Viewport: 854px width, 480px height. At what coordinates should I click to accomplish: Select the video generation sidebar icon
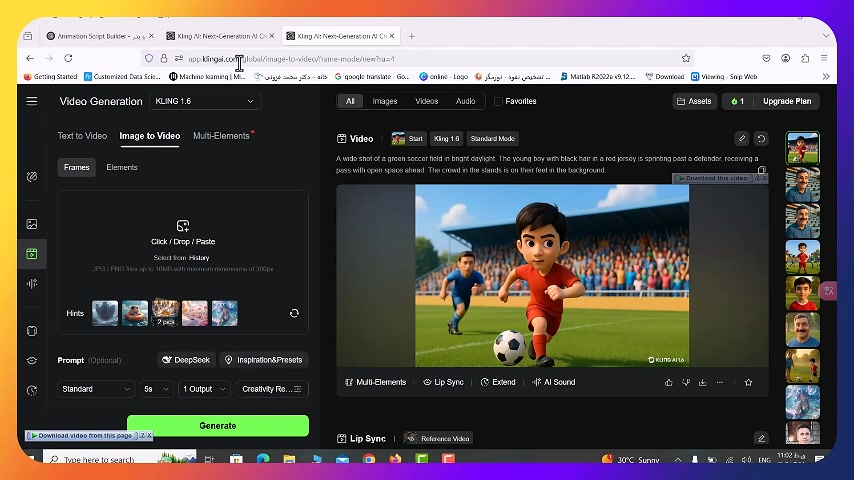(32, 253)
